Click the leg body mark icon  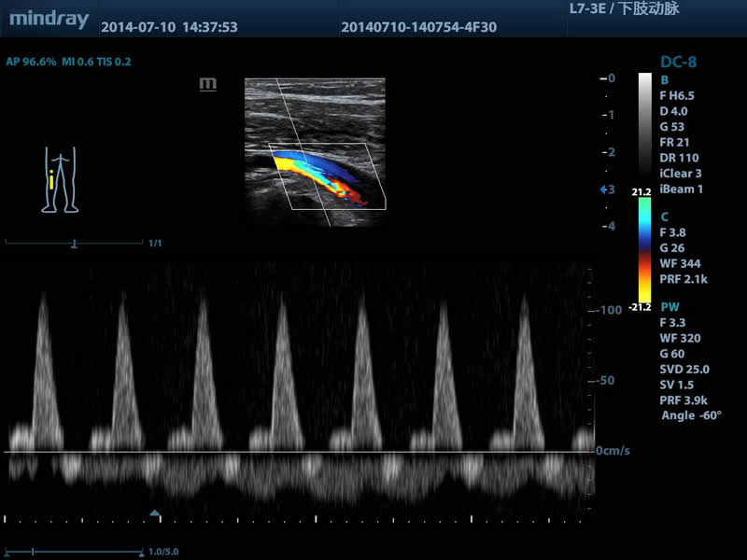tap(60, 179)
